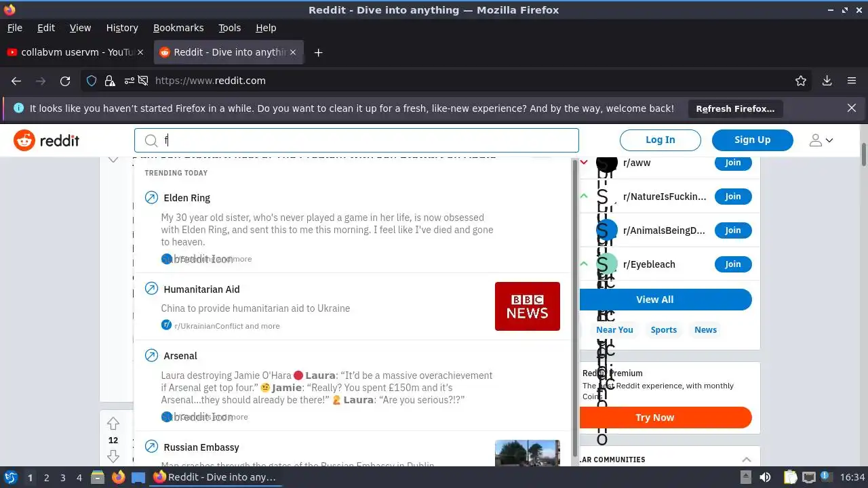868x488 pixels.
Task: Switch to the collabvm uservm YouTube tab
Action: (x=75, y=52)
